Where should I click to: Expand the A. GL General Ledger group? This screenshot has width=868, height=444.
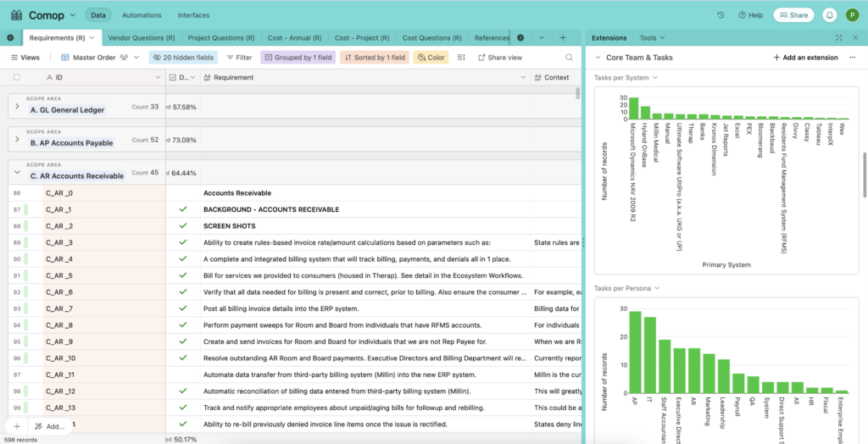(x=17, y=106)
